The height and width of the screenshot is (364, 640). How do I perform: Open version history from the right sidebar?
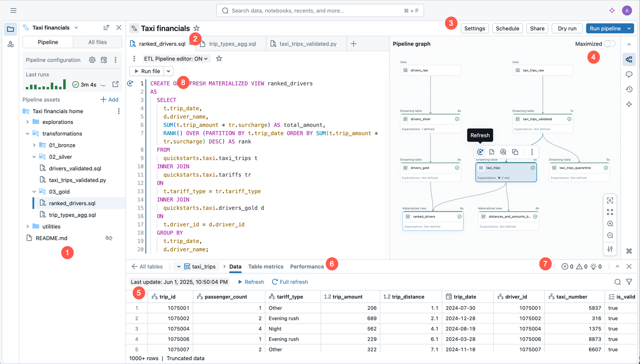point(629,89)
